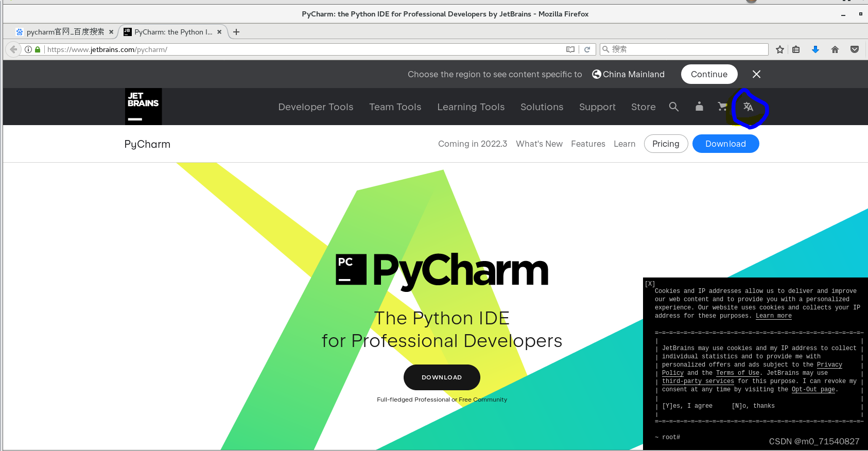Go to the Firefox home page icon
Screen dimensions: 868x451
835,49
